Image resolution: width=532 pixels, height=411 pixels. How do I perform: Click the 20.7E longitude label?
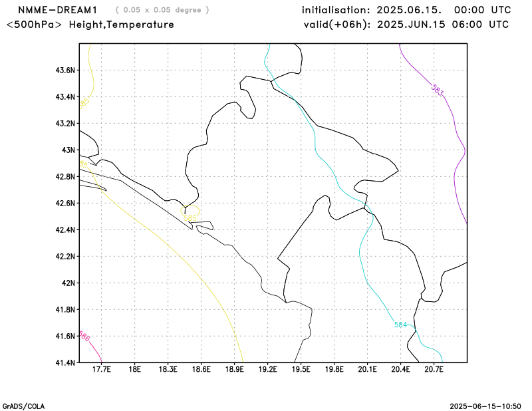click(x=434, y=369)
